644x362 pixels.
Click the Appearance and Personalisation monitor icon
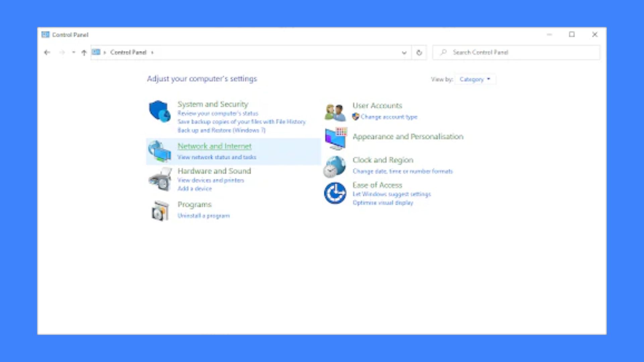tap(335, 138)
